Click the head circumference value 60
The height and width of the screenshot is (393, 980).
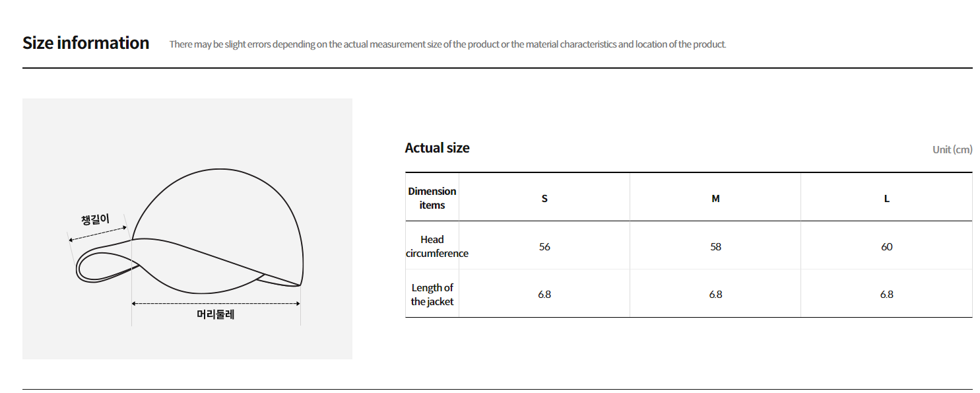click(x=886, y=246)
